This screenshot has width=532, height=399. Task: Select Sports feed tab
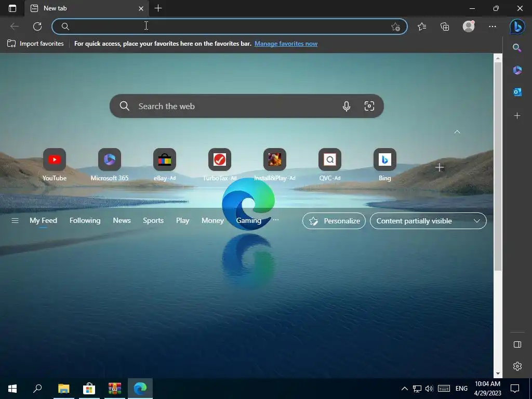[153, 220]
